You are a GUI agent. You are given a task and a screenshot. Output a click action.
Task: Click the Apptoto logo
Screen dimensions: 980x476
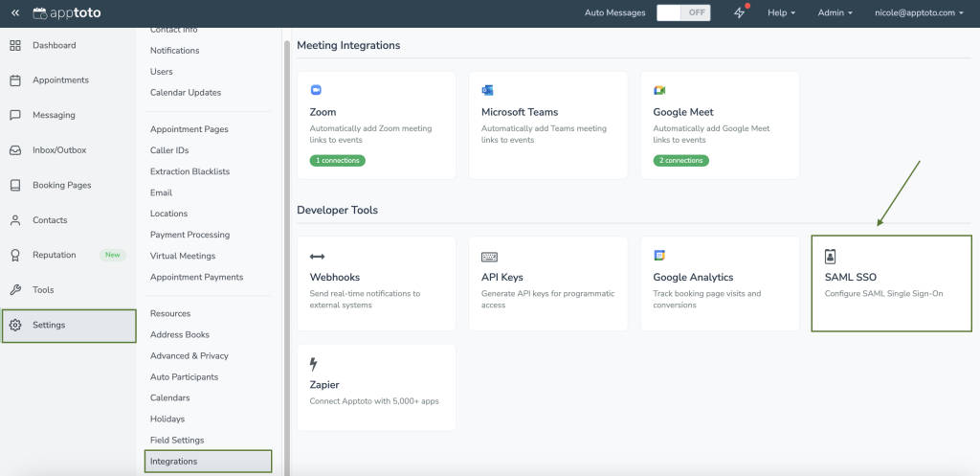pos(66,12)
